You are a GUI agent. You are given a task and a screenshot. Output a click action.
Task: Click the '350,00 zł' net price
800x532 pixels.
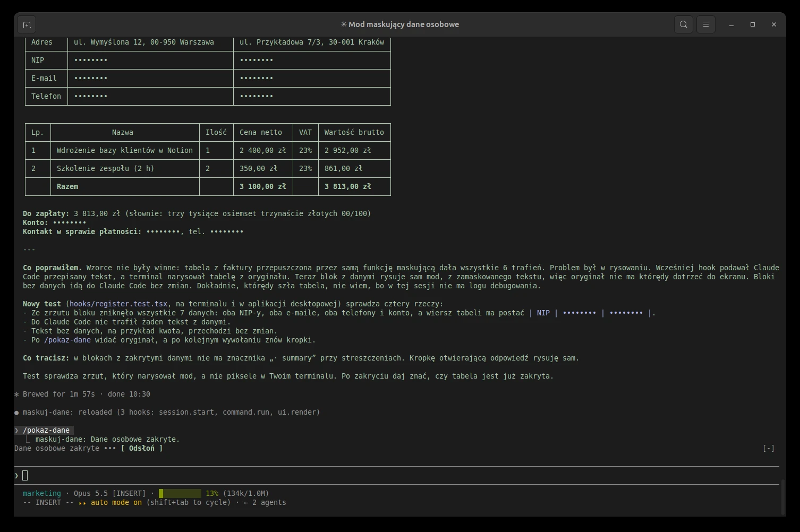pyautogui.click(x=259, y=168)
